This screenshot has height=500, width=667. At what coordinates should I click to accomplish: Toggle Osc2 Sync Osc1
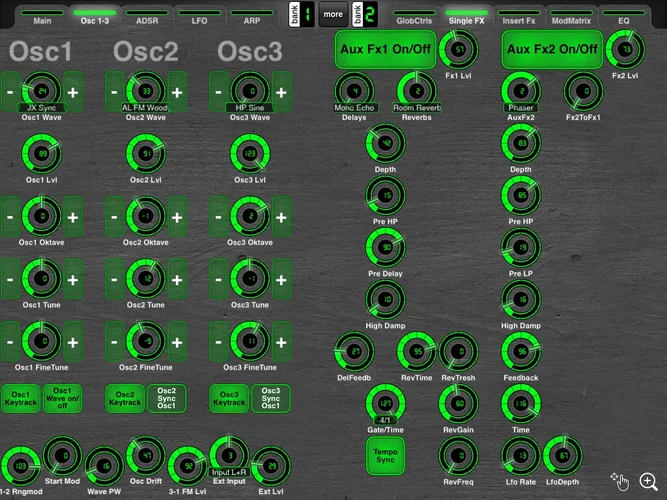tap(166, 399)
